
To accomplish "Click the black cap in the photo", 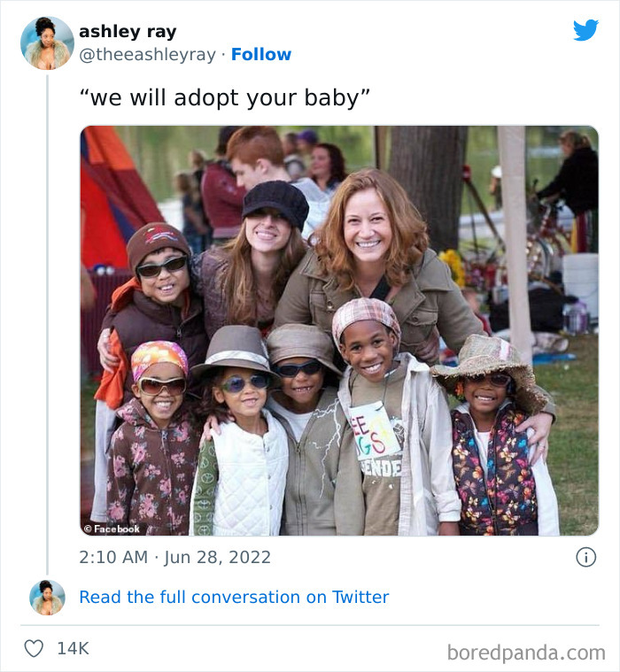I will coord(275,203).
